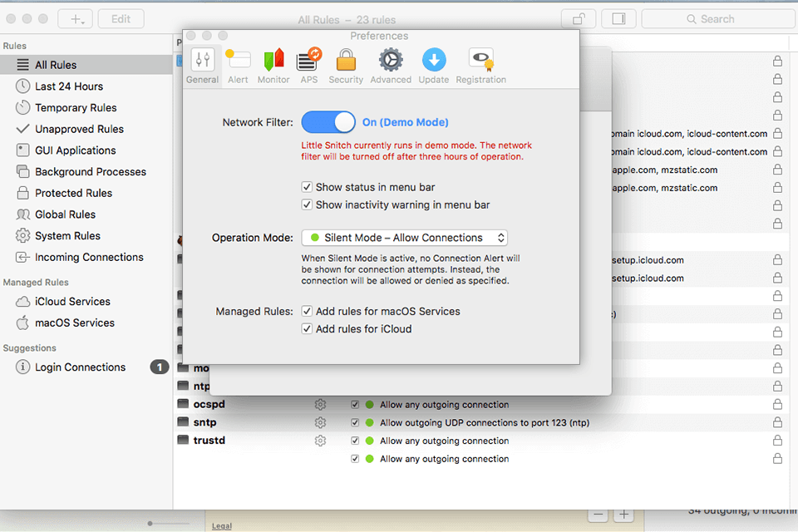Click the lock icon on sntp row
798x532 pixels.
pyautogui.click(x=778, y=422)
